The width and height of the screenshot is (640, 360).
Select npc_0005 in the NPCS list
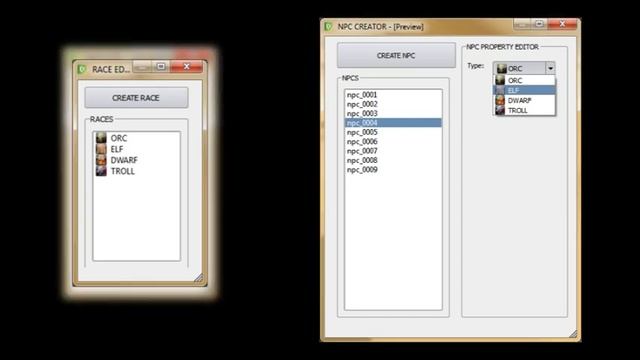pyautogui.click(x=393, y=132)
